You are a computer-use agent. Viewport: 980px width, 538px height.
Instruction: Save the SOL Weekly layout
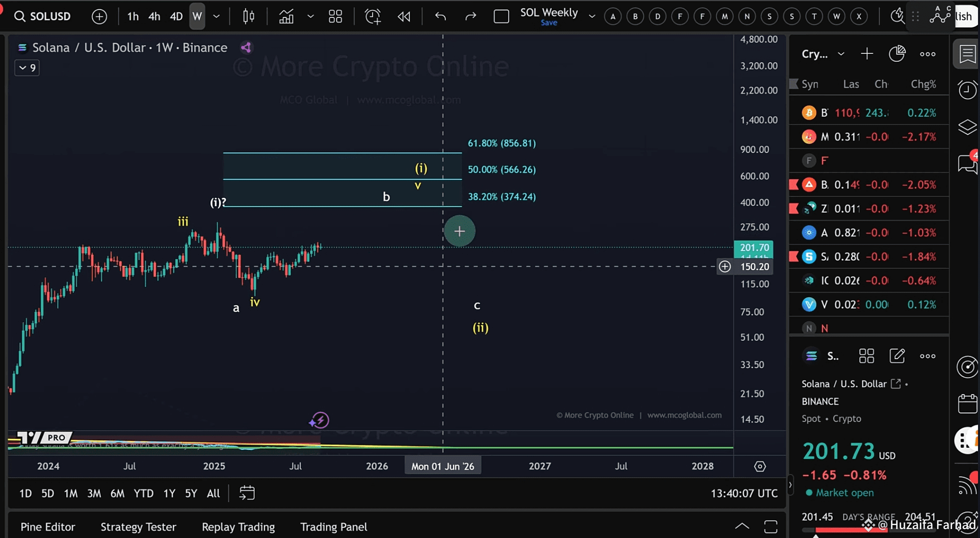coord(549,23)
